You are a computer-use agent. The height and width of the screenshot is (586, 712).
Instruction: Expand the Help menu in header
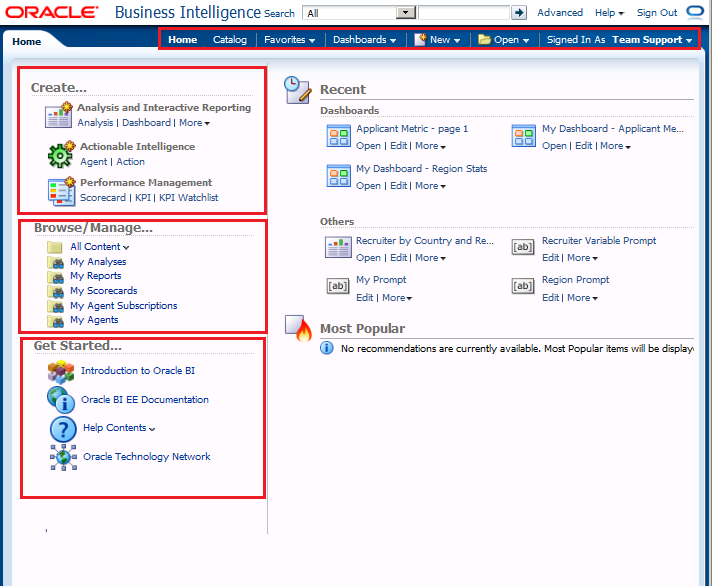(x=609, y=13)
